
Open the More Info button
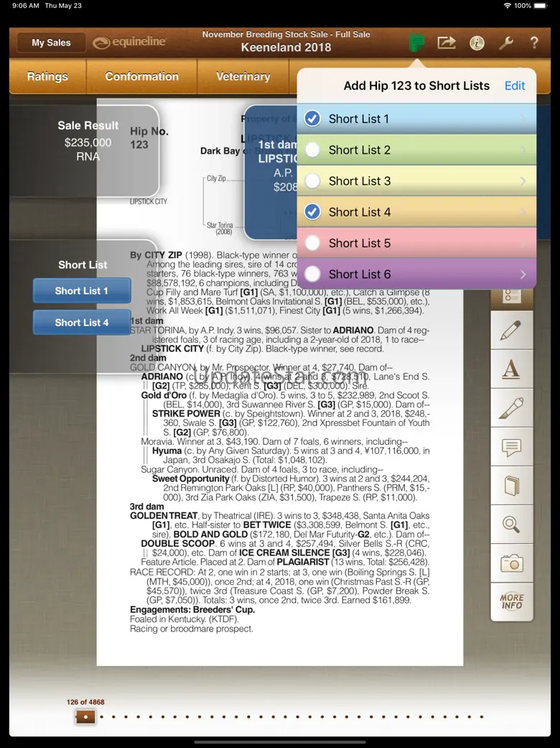[511, 602]
